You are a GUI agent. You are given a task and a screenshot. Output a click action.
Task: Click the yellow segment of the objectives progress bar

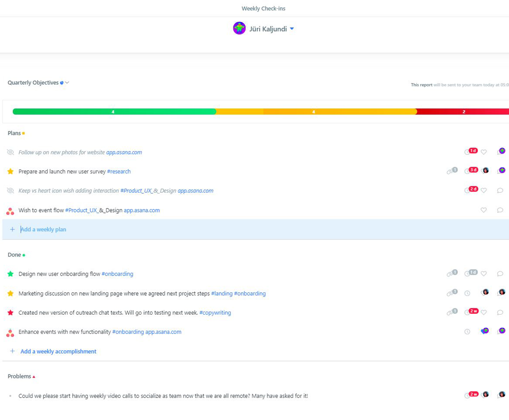pos(317,112)
